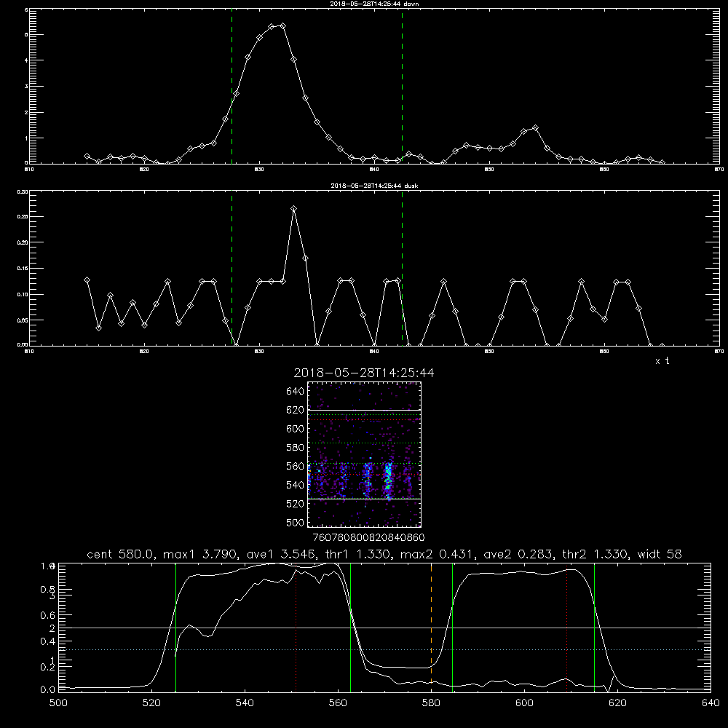Click the '600' label on bottom plot x-axis
This screenshot has width=728, height=728.
[x=524, y=703]
